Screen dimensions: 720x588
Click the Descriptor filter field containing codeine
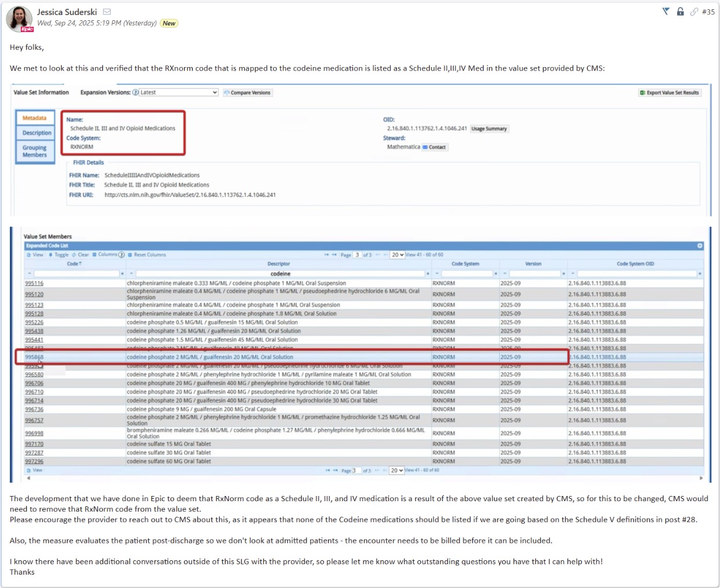[280, 274]
